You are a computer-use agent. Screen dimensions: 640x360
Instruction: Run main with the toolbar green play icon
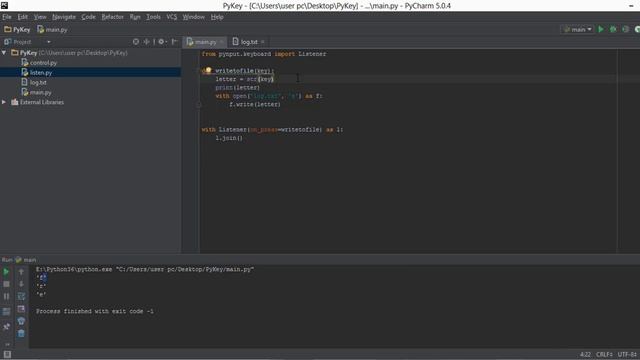600,29
